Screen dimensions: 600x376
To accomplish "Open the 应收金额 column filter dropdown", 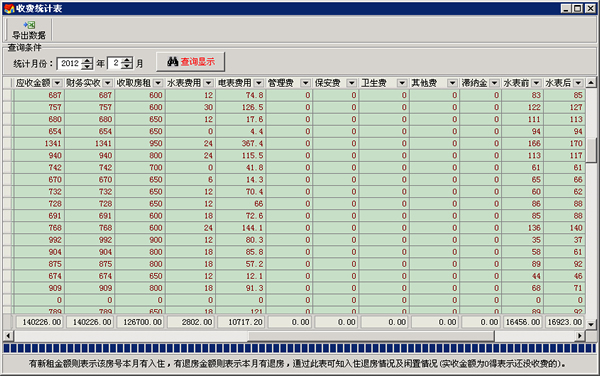I will [x=58, y=83].
